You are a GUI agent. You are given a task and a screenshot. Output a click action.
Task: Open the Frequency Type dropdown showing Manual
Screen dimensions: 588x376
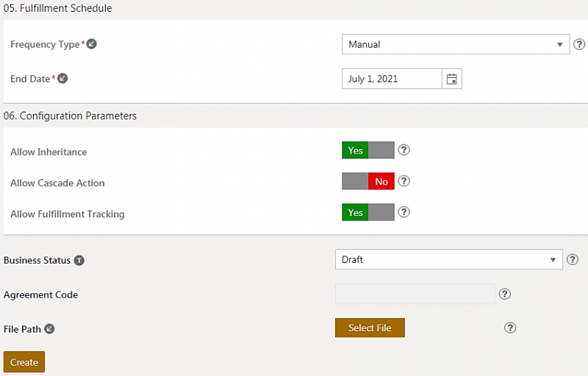pos(455,44)
